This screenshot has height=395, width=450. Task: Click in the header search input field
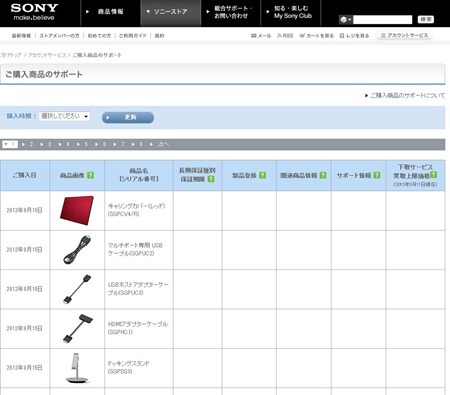coord(382,20)
